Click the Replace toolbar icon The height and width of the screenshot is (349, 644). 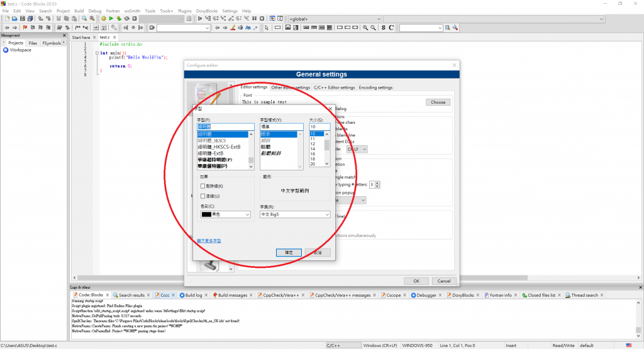coord(92,18)
